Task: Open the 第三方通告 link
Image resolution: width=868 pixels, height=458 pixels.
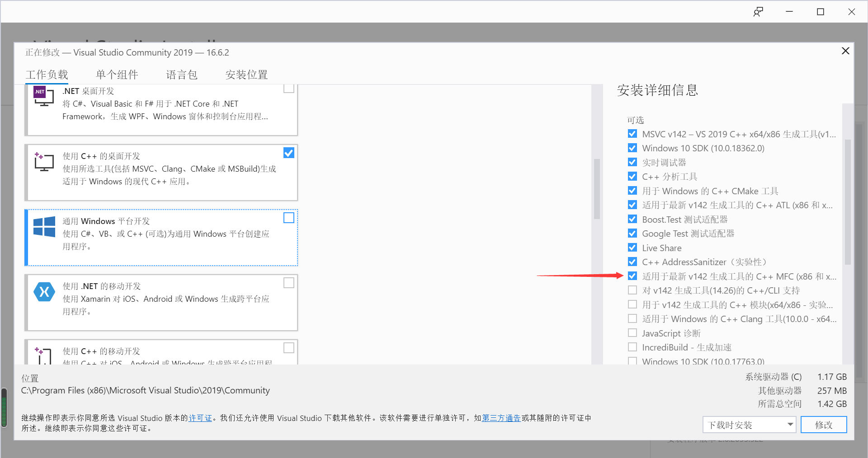Action: [501, 418]
